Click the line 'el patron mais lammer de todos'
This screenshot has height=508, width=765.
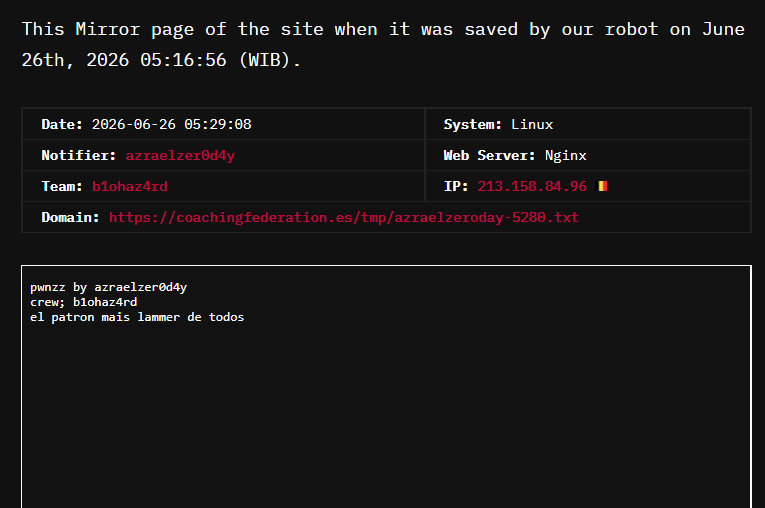[137, 317]
